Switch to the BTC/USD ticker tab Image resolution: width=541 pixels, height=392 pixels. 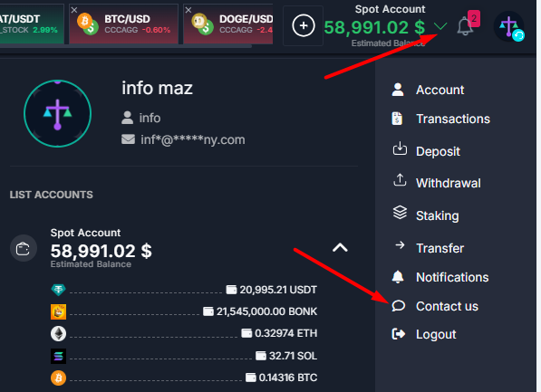(x=123, y=24)
